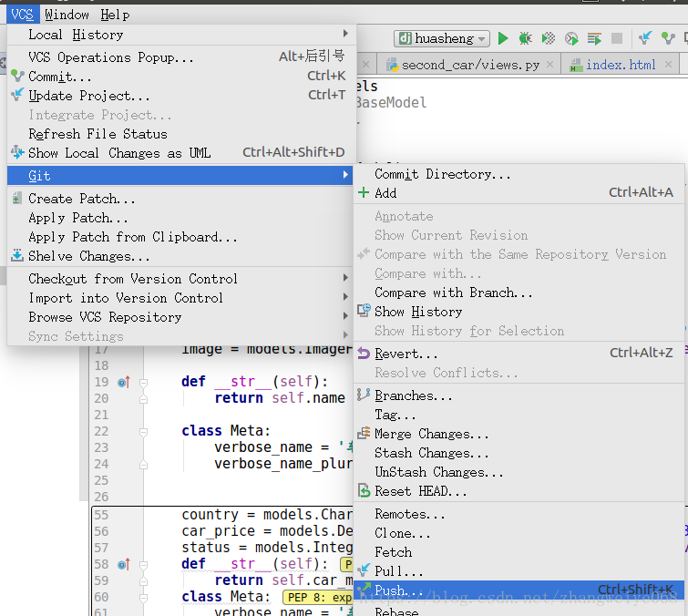Close the index.html tab
688x616 pixels.
668,65
